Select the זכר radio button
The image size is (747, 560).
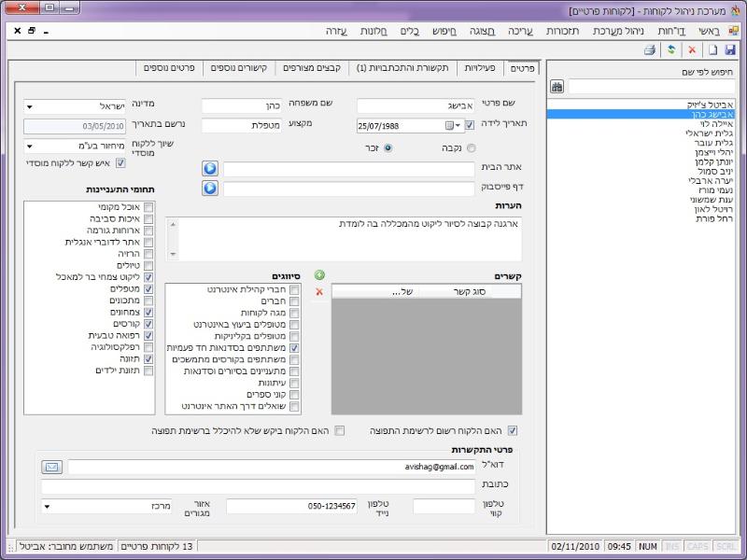(x=388, y=148)
